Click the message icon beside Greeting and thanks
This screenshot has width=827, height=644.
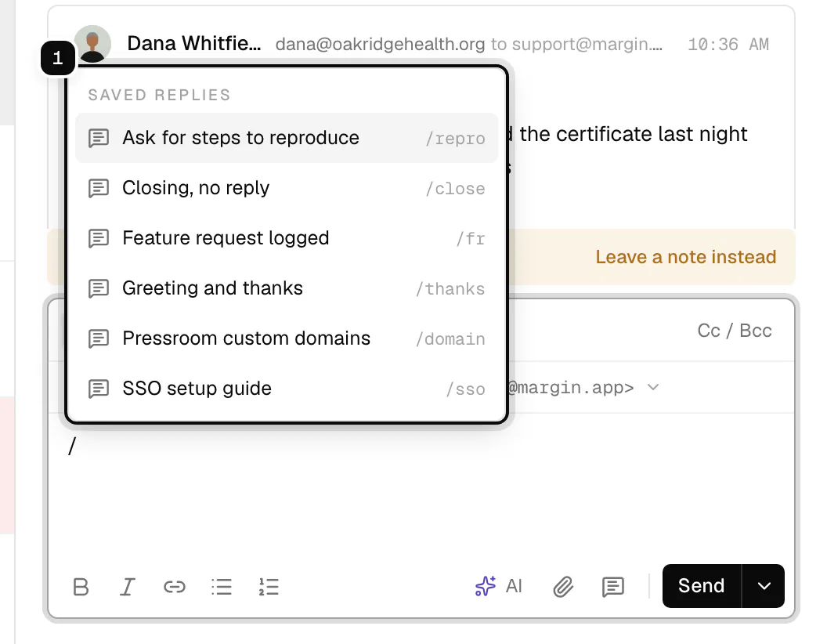pos(99,288)
